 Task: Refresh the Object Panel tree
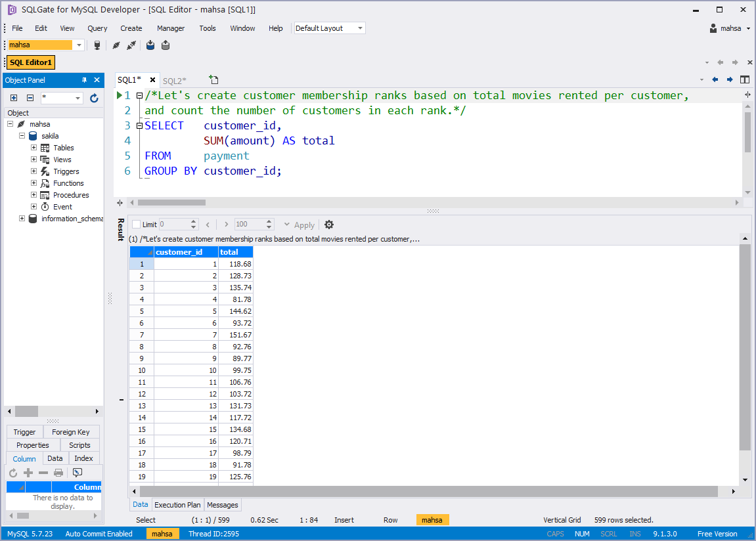pos(94,98)
